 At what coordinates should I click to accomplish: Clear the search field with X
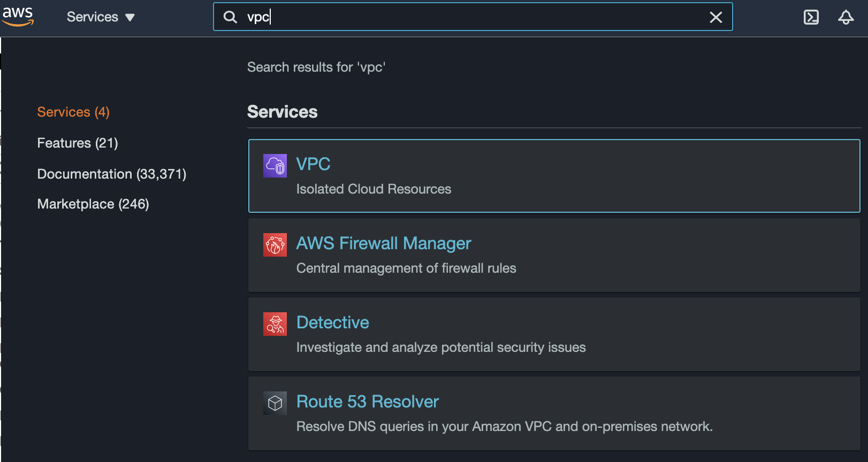coord(715,17)
